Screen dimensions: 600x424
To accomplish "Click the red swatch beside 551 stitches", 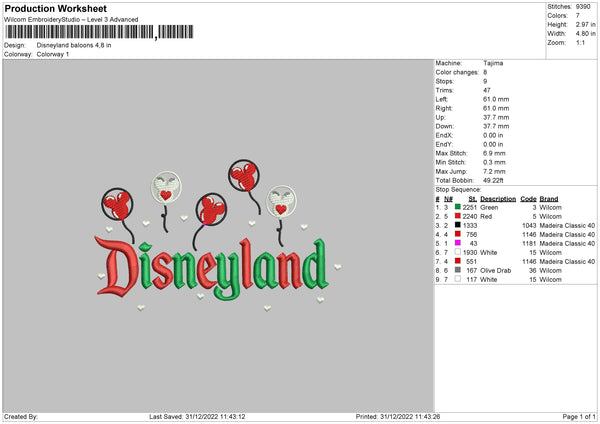I will click(458, 261).
